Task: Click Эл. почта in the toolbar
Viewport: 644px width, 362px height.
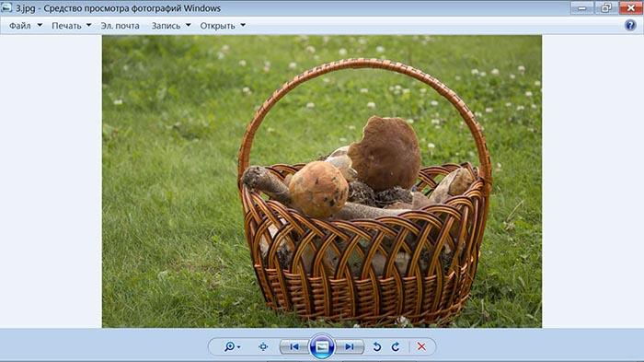Action: tap(120, 26)
